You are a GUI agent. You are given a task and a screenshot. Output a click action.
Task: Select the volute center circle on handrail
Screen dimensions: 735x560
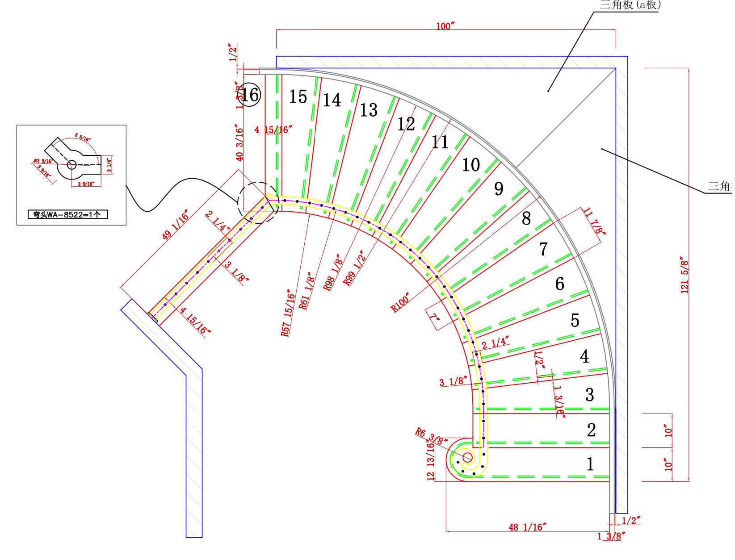point(467,457)
